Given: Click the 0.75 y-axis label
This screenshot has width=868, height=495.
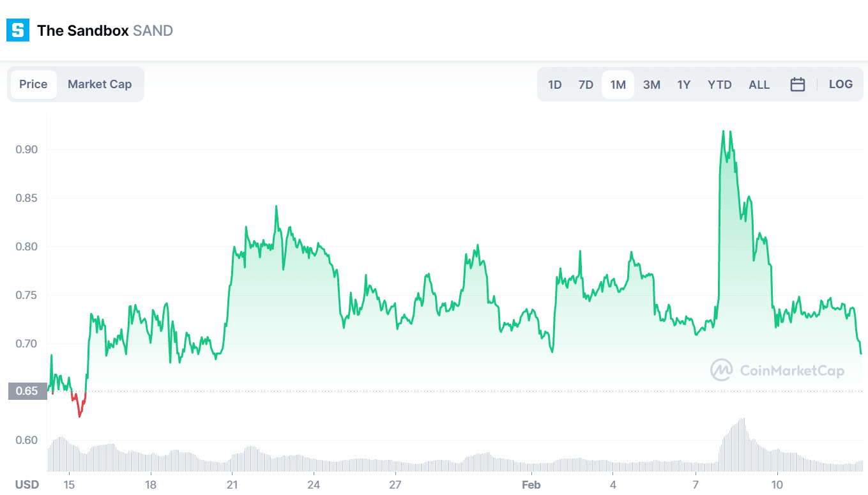Looking at the screenshot, I should coord(27,295).
